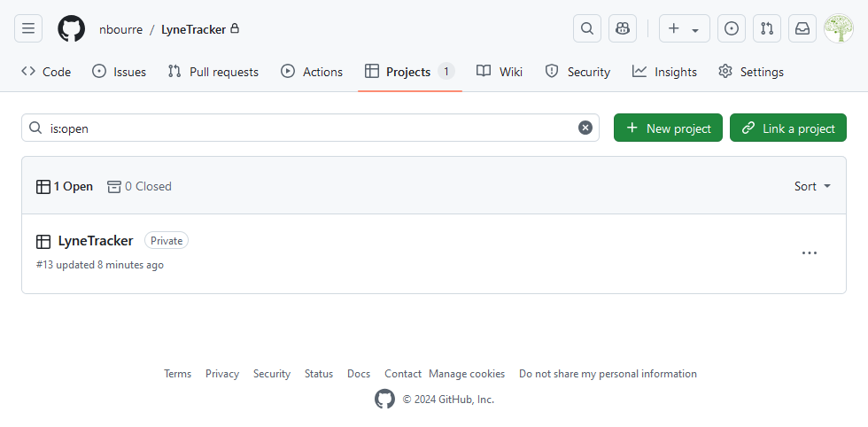Switch to the Code tab
This screenshot has height=427, width=868.
(46, 72)
